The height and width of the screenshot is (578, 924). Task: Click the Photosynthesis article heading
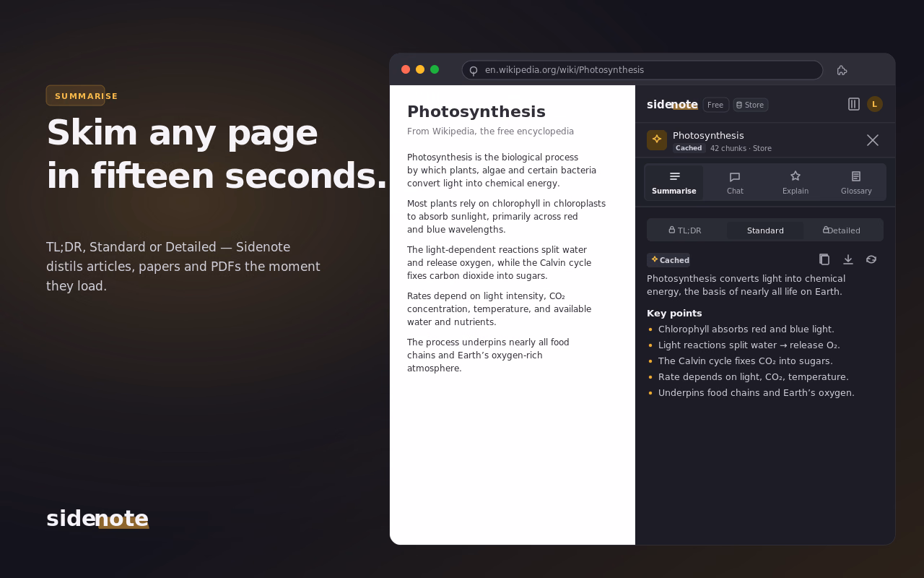click(476, 111)
